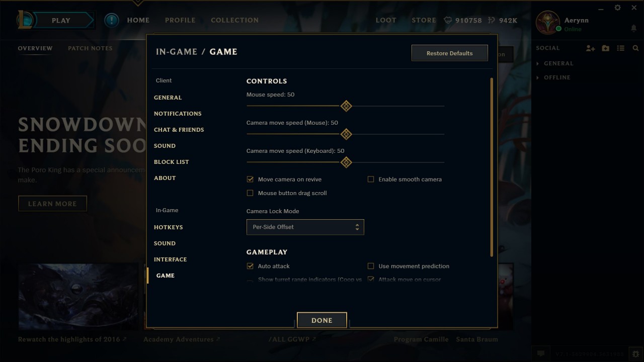Open the blue exclamation alert icon

pos(111,20)
